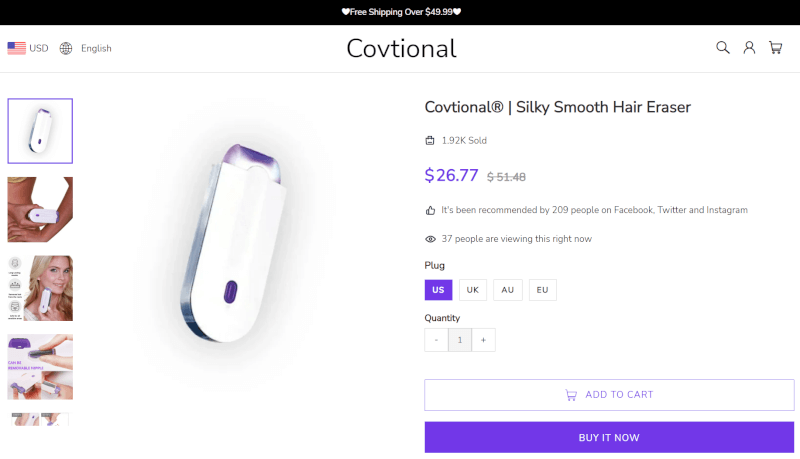Open the search magnifier icon
The height and width of the screenshot is (459, 800).
(723, 48)
